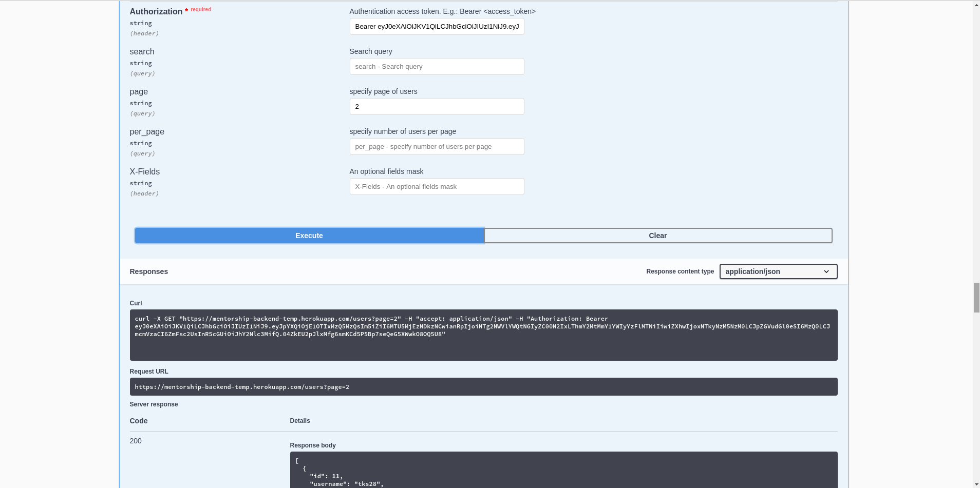Open the Response content type dropdown
Viewport: 980px width, 488px height.
(x=778, y=271)
